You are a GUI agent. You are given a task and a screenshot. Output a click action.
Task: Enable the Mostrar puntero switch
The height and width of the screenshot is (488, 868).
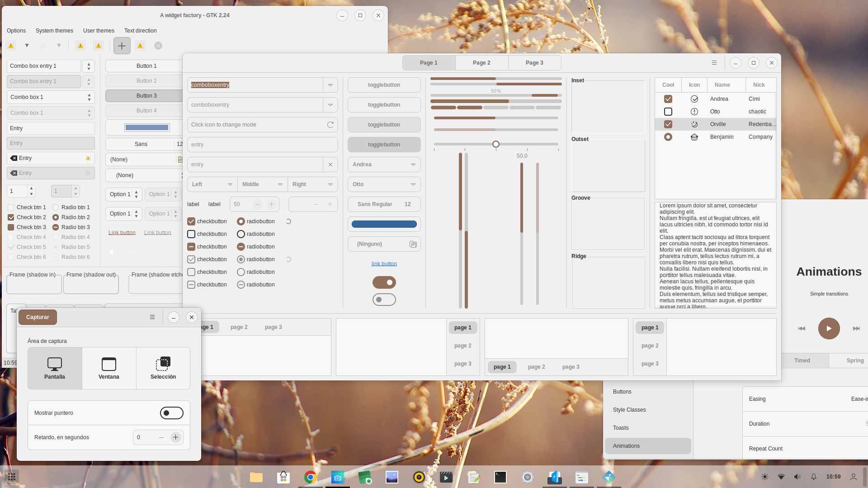(172, 413)
